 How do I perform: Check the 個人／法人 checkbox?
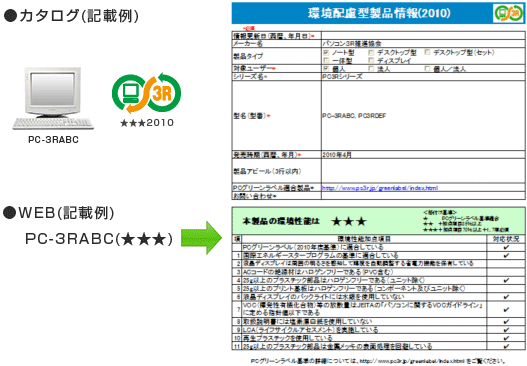(x=428, y=69)
